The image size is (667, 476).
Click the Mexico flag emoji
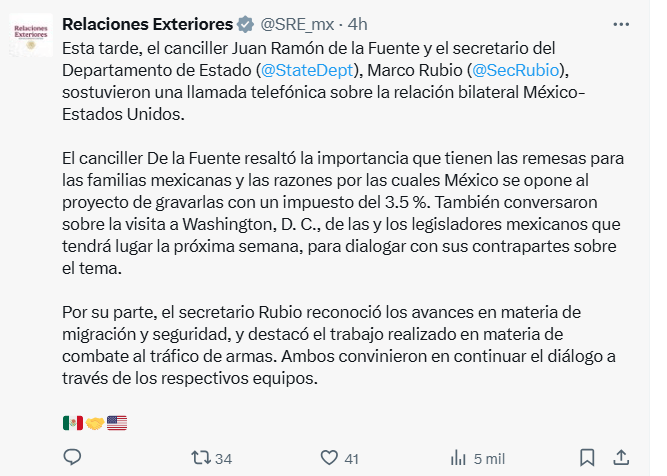72,423
